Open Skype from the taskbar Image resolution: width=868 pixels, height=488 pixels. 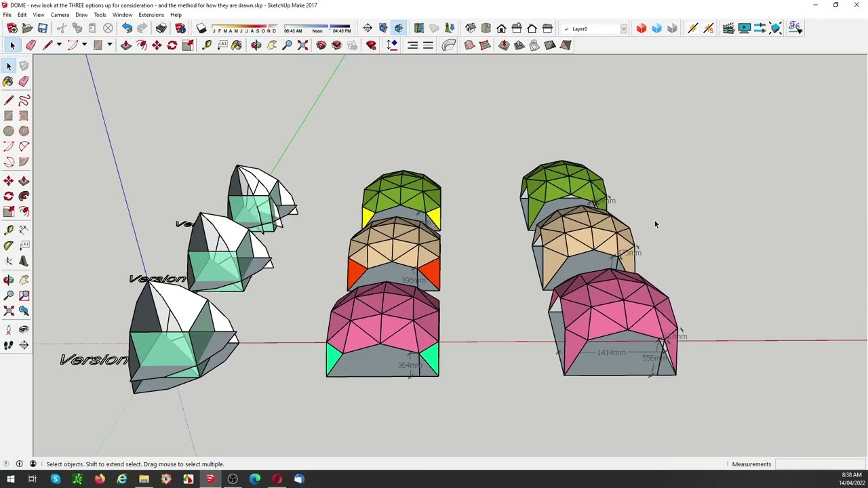click(x=56, y=479)
